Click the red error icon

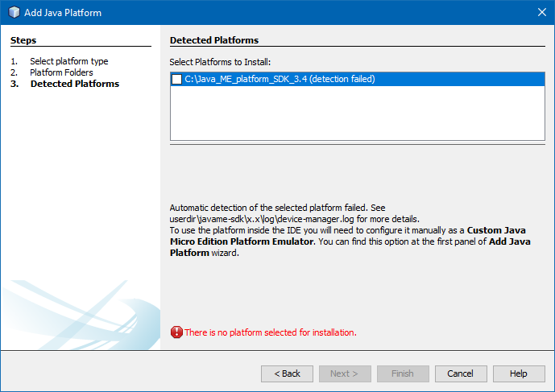pyautogui.click(x=176, y=332)
